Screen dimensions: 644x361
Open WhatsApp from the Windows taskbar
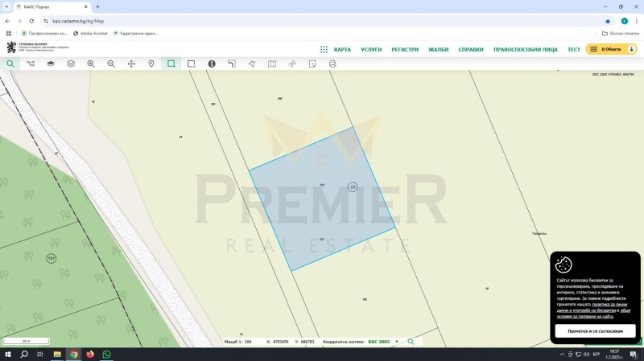coord(106,354)
